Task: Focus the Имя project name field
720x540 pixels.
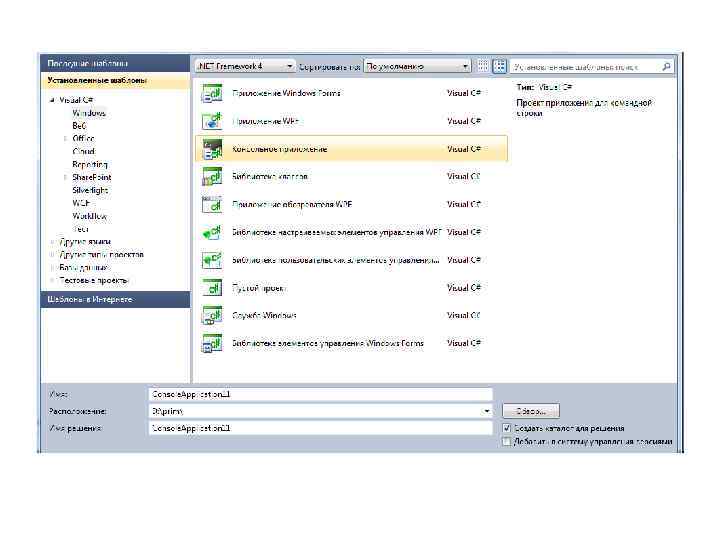Action: pyautogui.click(x=321, y=394)
